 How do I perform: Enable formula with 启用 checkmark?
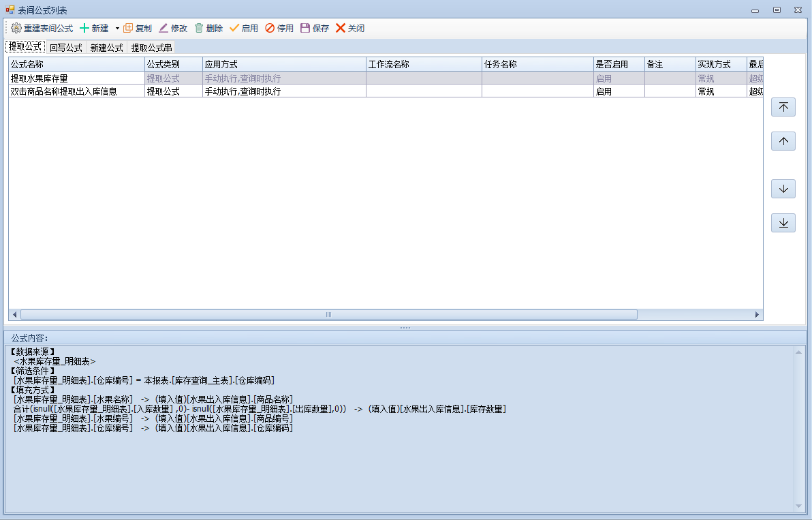pyautogui.click(x=234, y=29)
